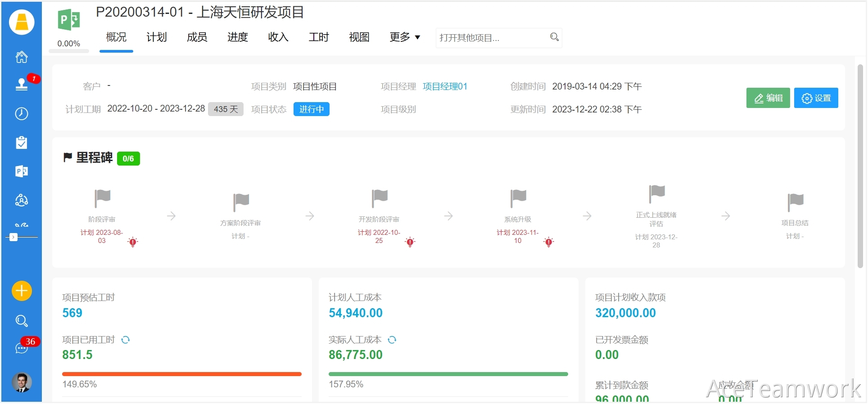Switch to the 工时 tab

[x=319, y=37]
